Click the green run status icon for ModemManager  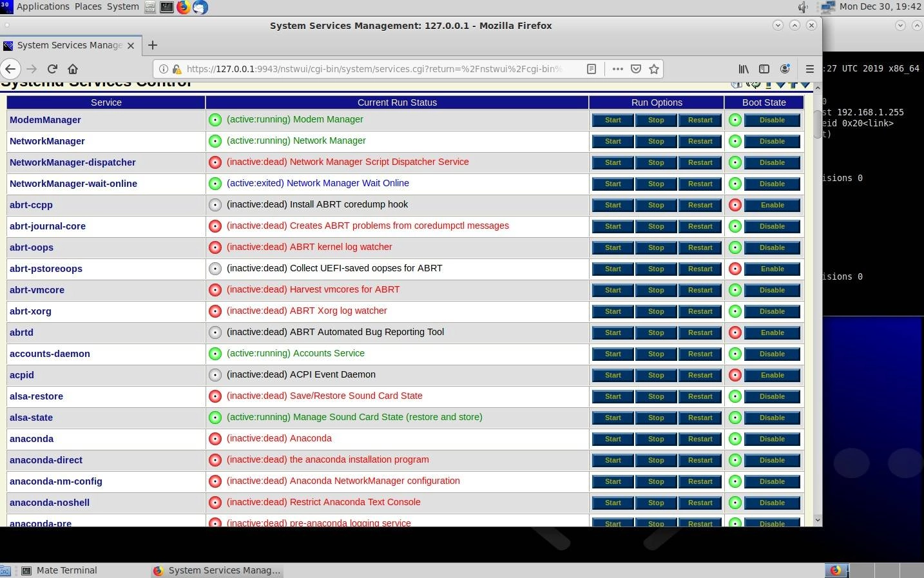click(x=215, y=120)
